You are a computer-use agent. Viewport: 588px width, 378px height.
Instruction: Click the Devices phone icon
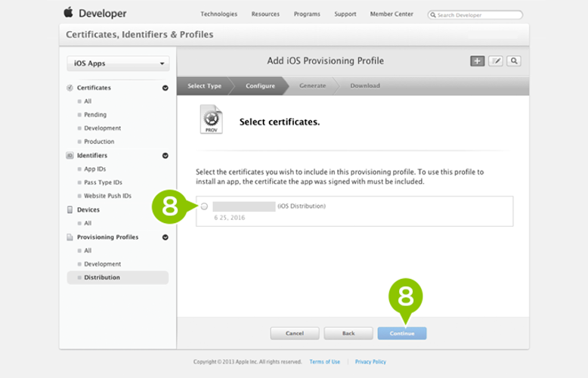[70, 209]
